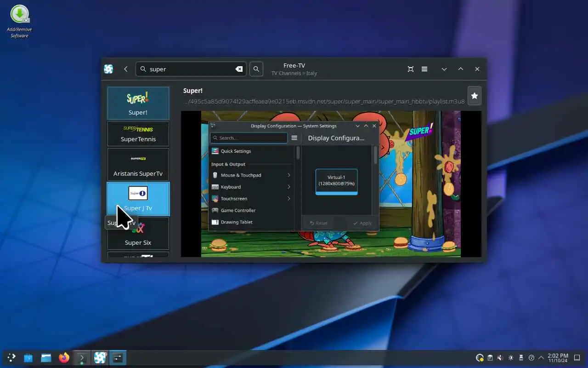Switch to Hypnotix taskbar entry
This screenshot has height=368, width=588.
(x=100, y=357)
